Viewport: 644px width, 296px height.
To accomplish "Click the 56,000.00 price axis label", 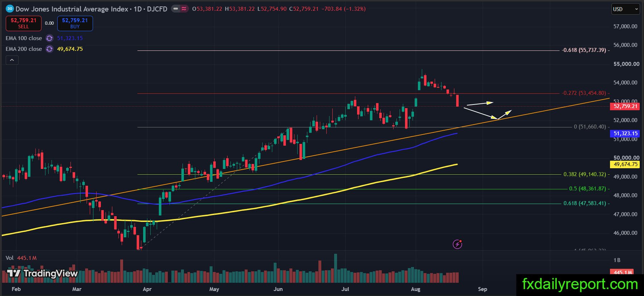I will tap(625, 45).
